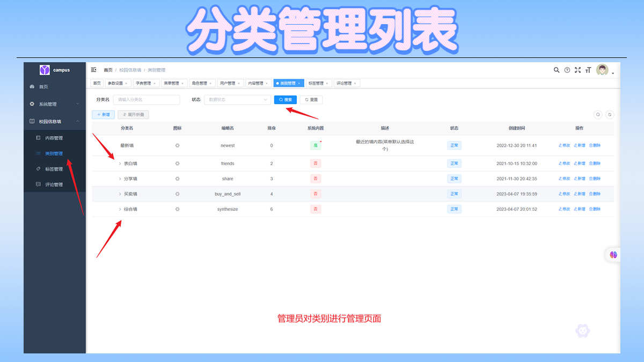This screenshot has width=644, height=362.
Task: Open 评论管理 in the sidebar
Action: click(x=55, y=184)
